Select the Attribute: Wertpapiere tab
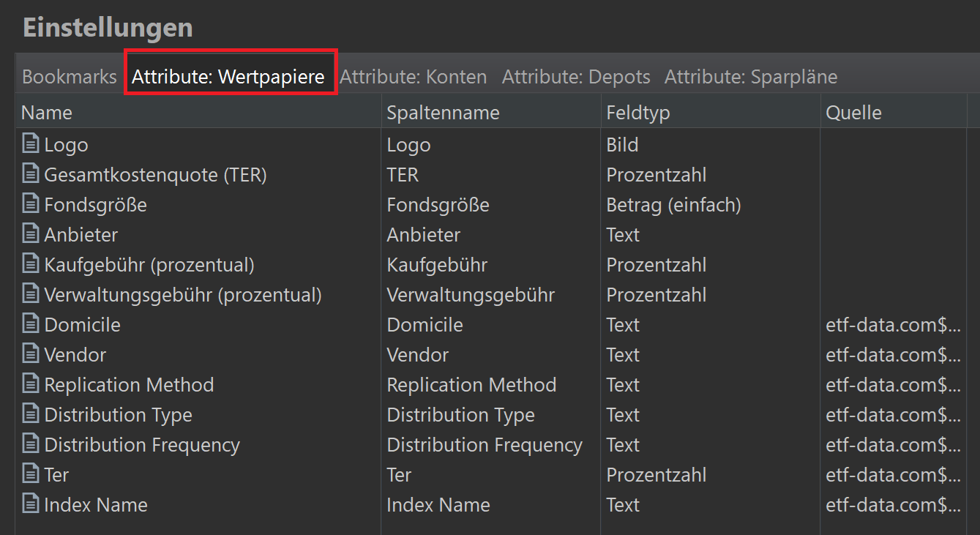The width and height of the screenshot is (980, 535). [228, 77]
